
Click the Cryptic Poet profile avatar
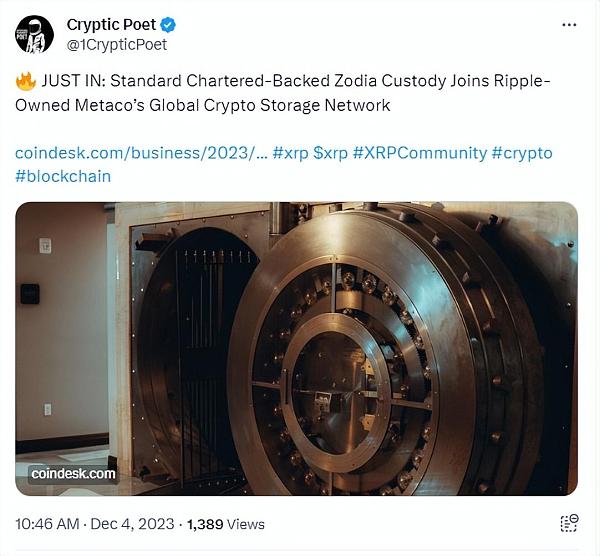34,34
